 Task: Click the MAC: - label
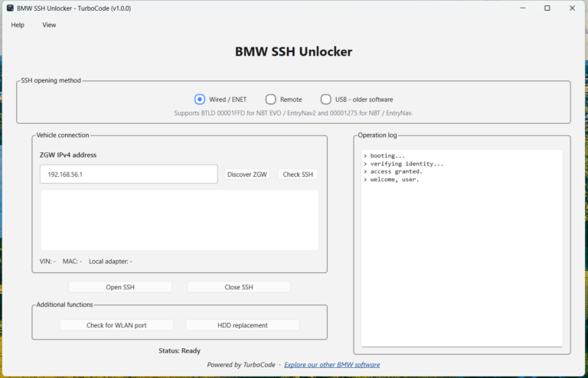72,262
